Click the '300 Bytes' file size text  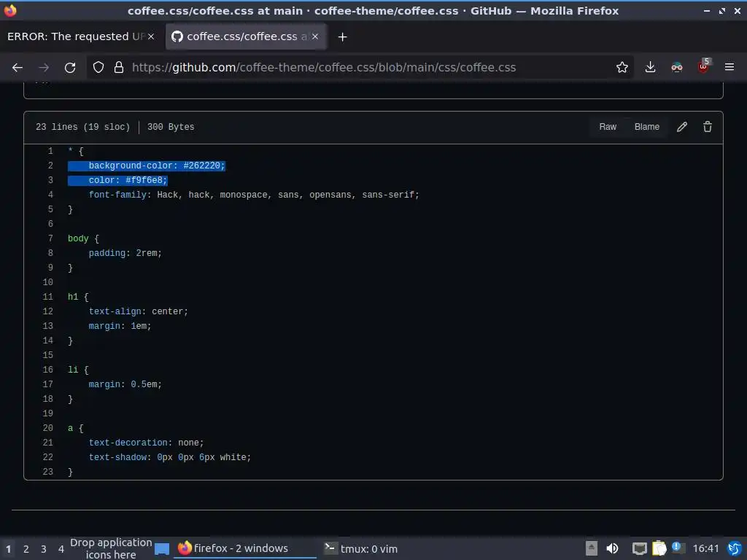171,127
